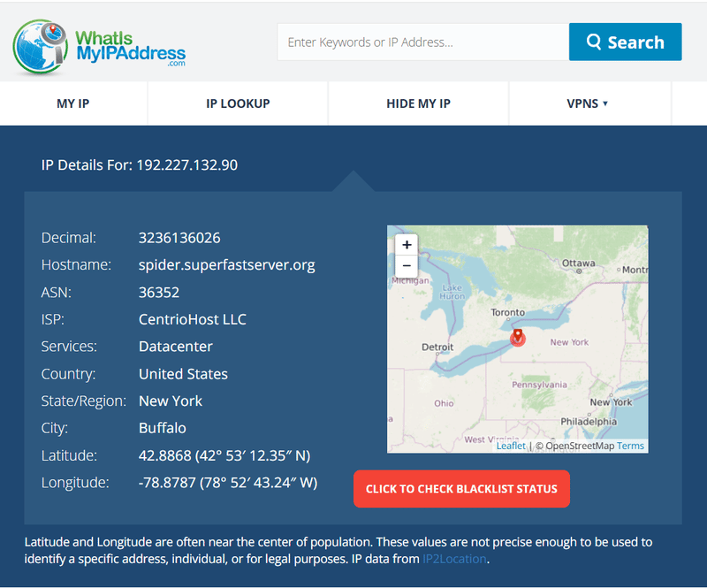
Task: Expand the VPNS dropdown arrow
Action: 605,103
